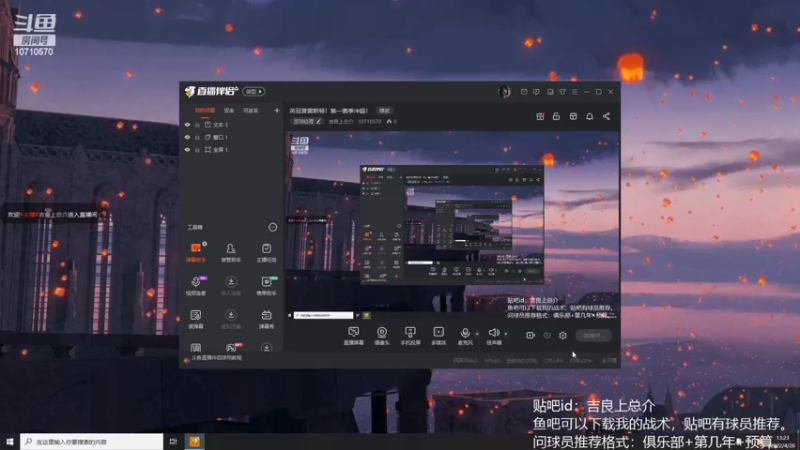The image size is (800, 450).
Task: Open notifications bell icon
Action: (589, 116)
